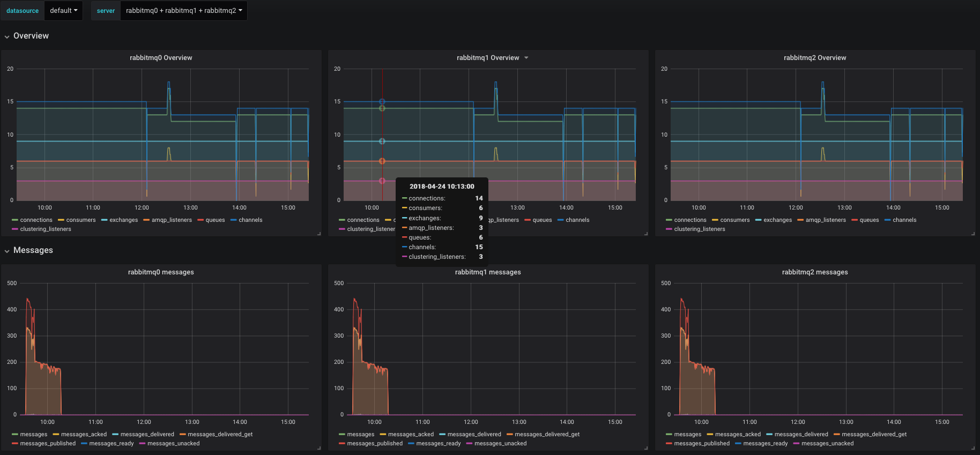
Task: Open the server selector showing rabbitmq0 + rabbitmq1 + rabbitmq2
Action: tap(184, 11)
